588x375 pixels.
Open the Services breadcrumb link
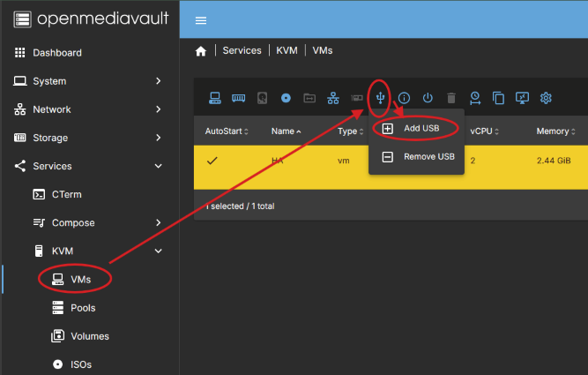click(x=242, y=51)
